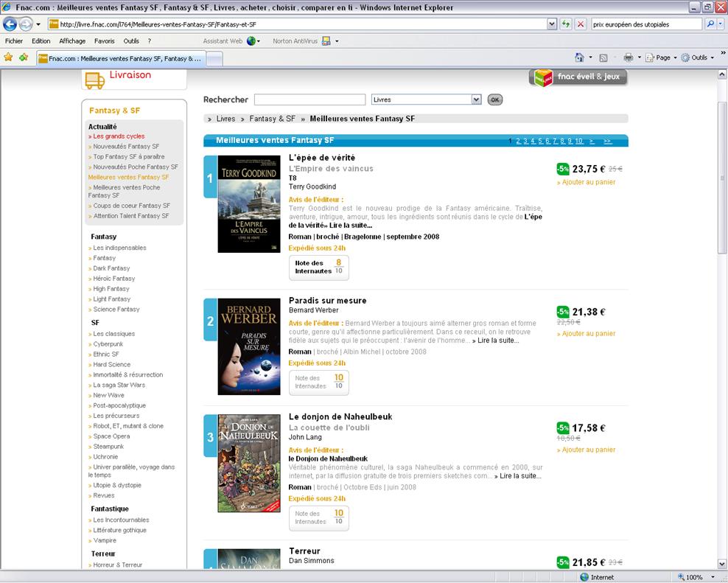The width and height of the screenshot is (728, 583).
Task: Click the green -5% badge for L'épée de vérité
Action: (x=563, y=169)
